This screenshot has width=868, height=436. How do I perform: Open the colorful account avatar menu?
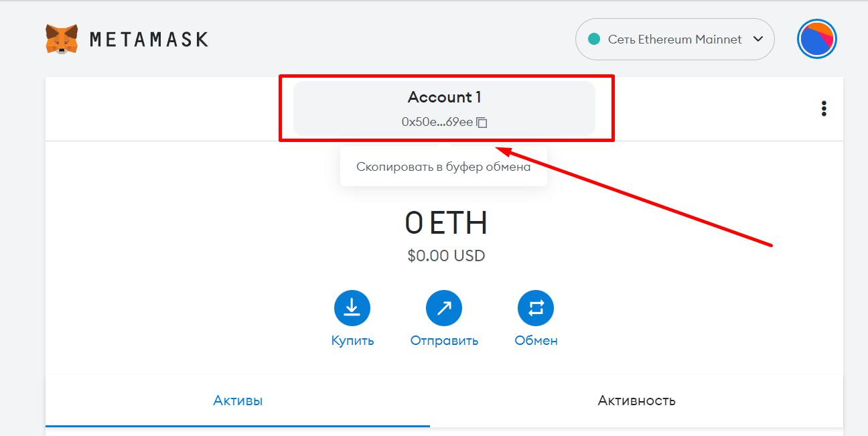pos(817,40)
